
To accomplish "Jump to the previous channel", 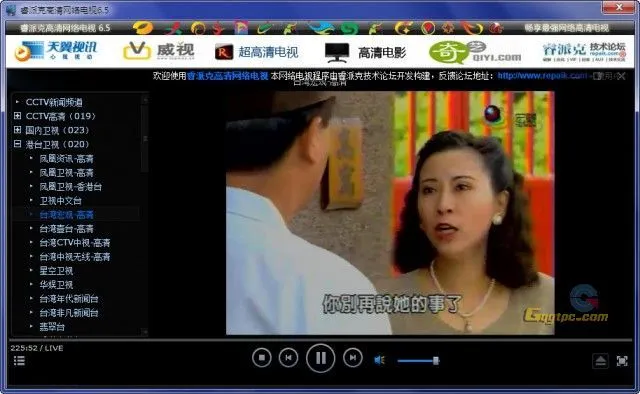I will pos(288,358).
